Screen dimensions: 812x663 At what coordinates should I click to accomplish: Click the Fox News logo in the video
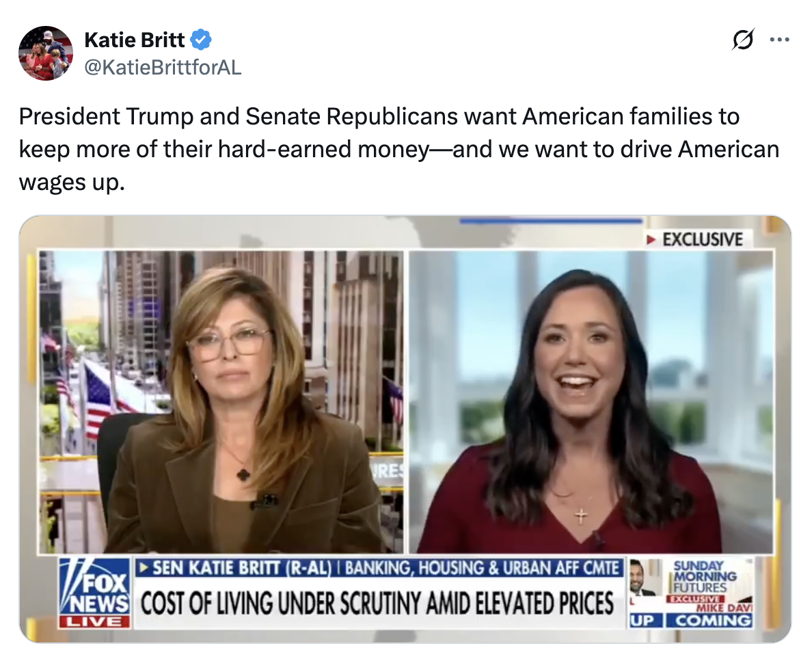click(94, 586)
